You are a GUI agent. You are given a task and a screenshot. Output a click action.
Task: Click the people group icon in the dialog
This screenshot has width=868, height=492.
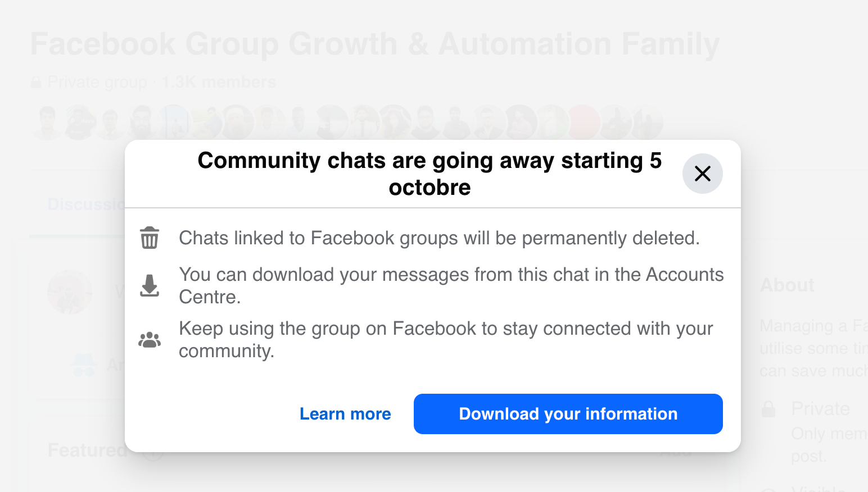[150, 340]
